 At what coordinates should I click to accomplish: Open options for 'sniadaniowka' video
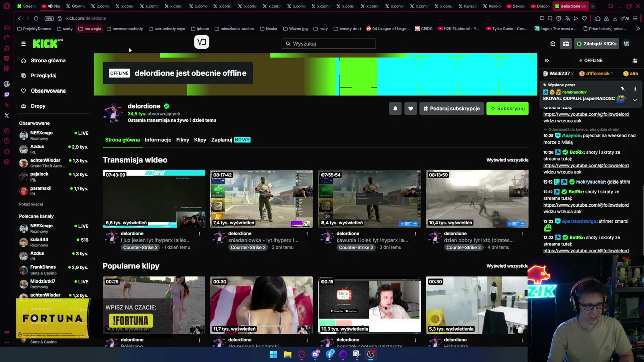click(x=307, y=234)
